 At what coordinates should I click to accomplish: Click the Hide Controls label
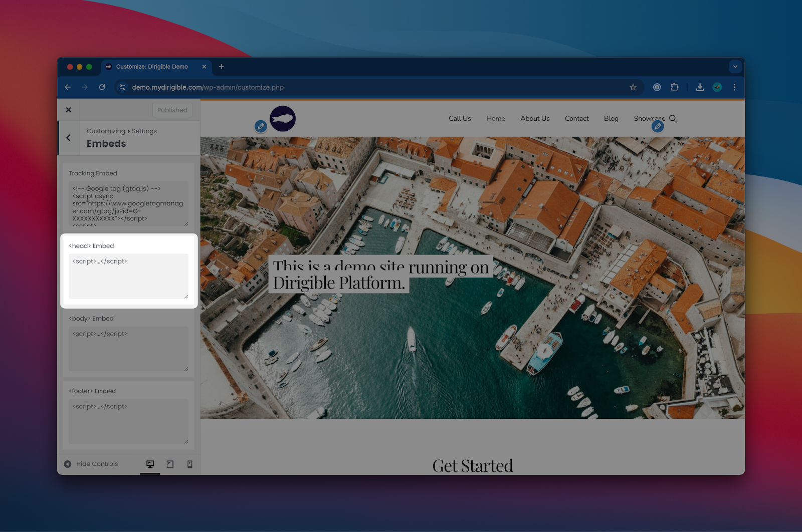(97, 464)
